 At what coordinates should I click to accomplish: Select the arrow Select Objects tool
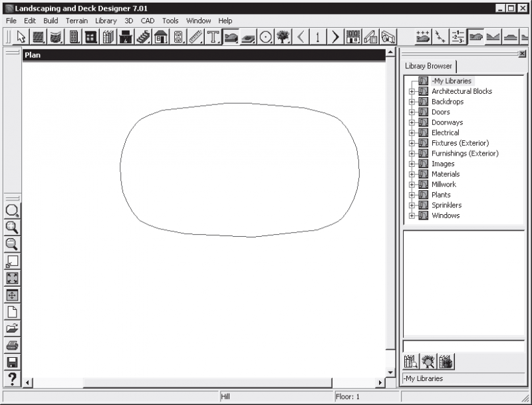click(x=21, y=37)
